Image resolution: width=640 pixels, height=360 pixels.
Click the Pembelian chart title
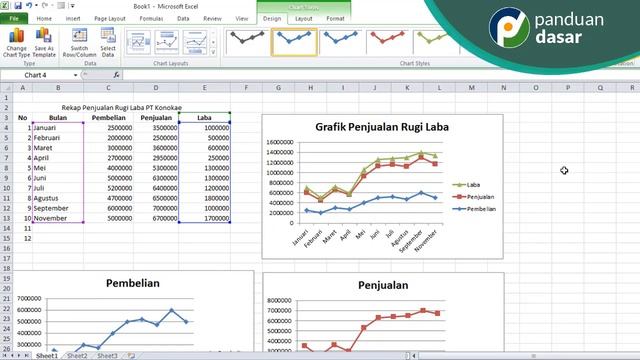tap(133, 283)
